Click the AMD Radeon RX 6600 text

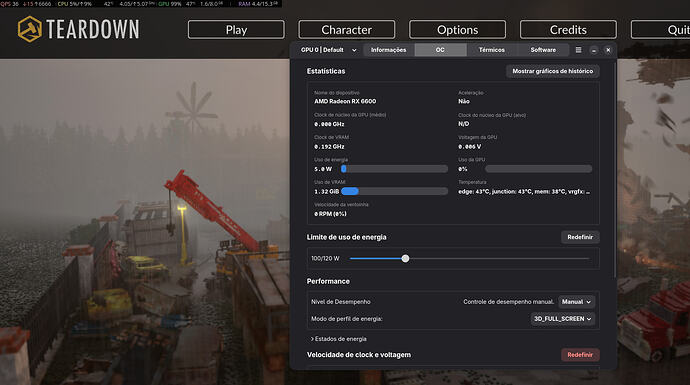pyautogui.click(x=345, y=101)
